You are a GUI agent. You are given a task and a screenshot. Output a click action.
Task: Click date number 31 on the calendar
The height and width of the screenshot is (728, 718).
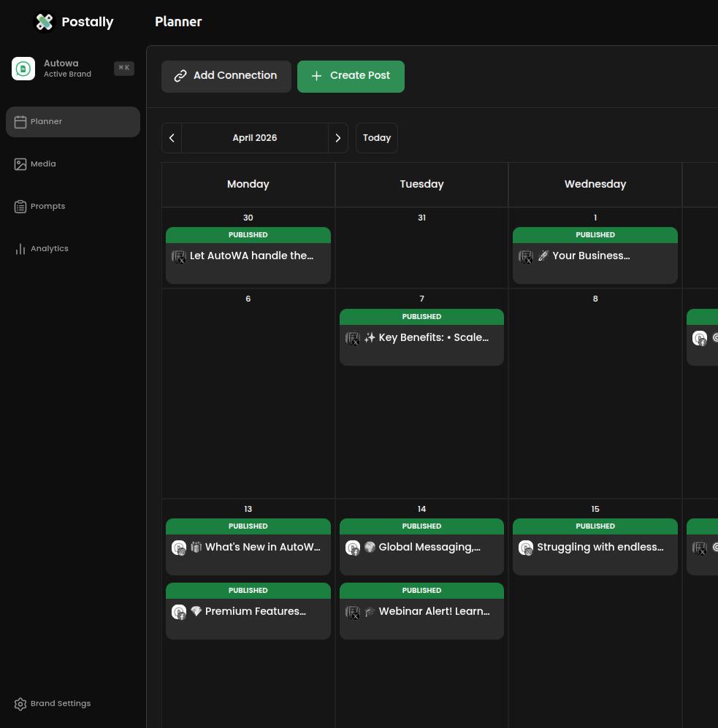click(421, 218)
